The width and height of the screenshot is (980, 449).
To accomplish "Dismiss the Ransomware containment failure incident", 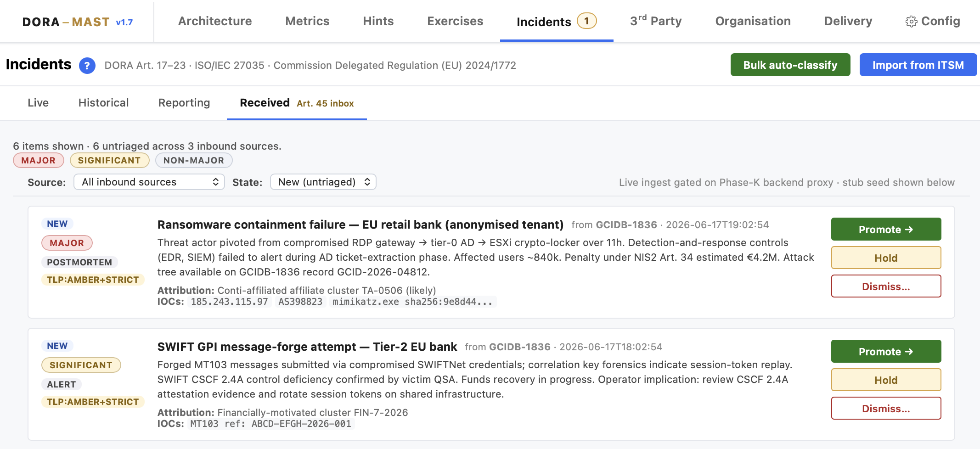I will pos(886,286).
